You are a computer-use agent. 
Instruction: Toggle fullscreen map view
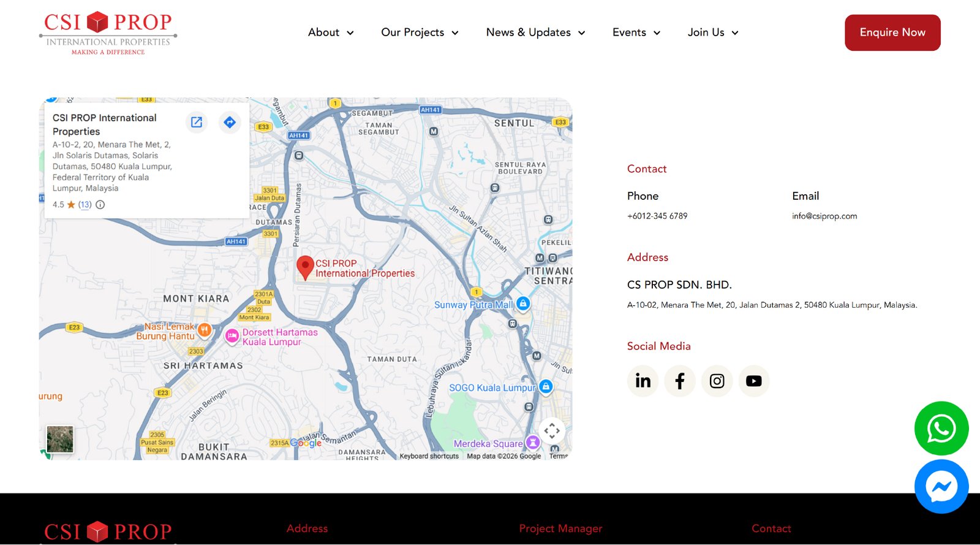tap(552, 430)
